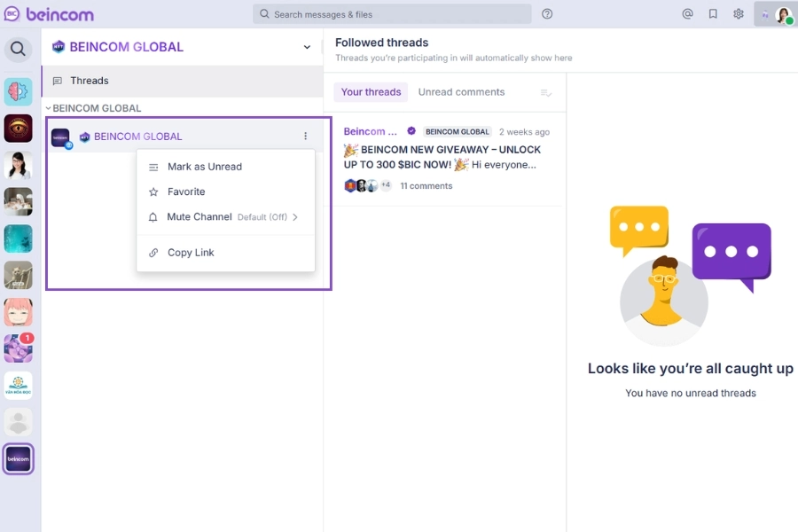Click the Beincom author name on thread
This screenshot has height=532, width=798.
[x=370, y=131]
